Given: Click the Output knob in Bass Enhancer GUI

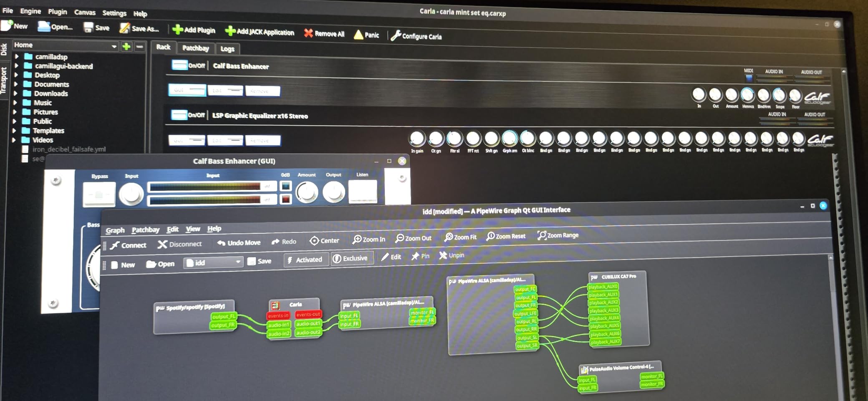Looking at the screenshot, I should [x=334, y=192].
